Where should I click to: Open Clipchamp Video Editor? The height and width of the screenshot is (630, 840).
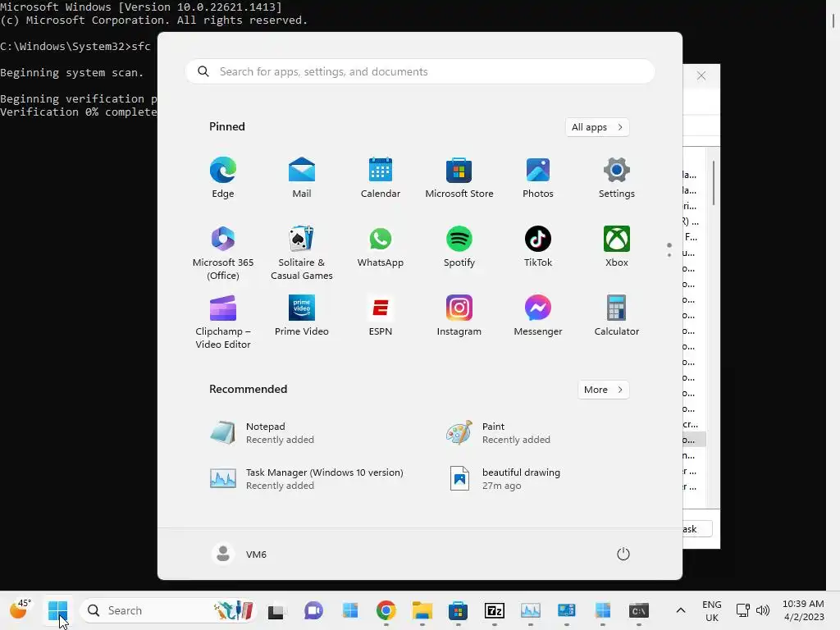(223, 322)
